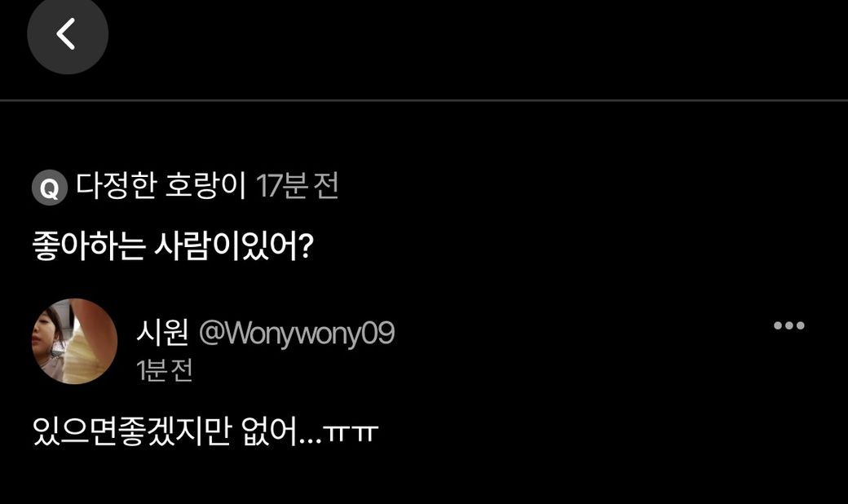
Task: Select the display name 시원
Action: (162, 331)
